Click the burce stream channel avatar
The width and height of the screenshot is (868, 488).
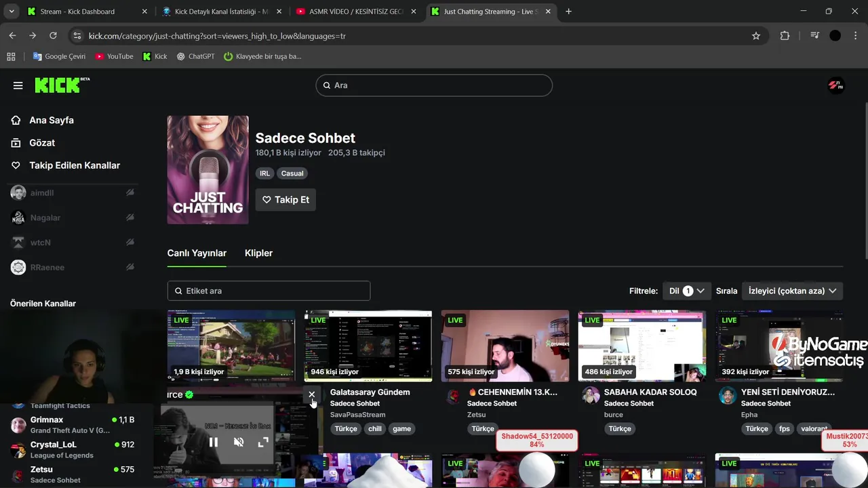point(591,396)
